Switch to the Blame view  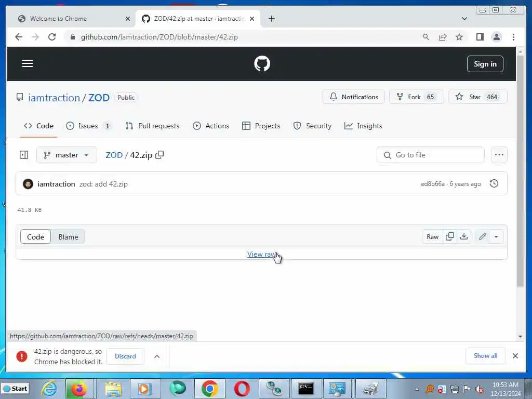point(68,237)
